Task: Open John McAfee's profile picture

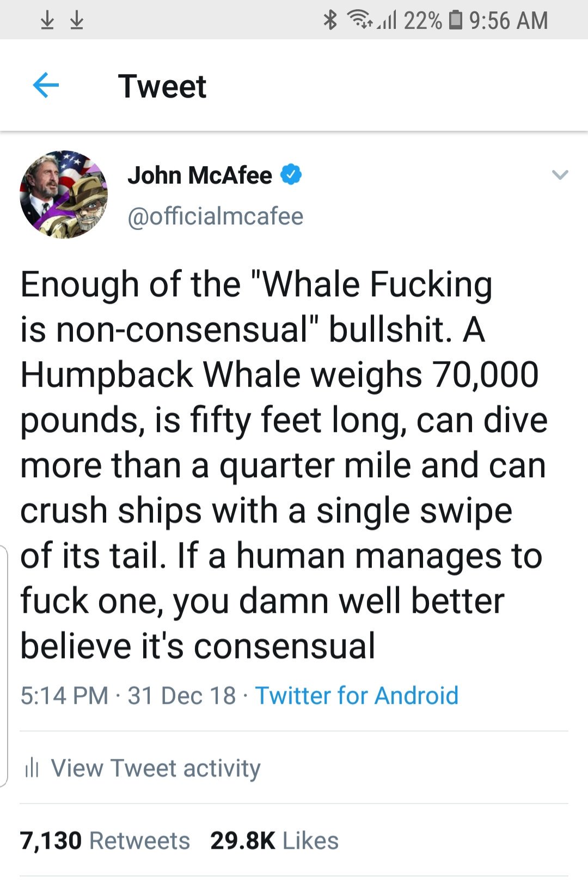Action: [x=64, y=194]
